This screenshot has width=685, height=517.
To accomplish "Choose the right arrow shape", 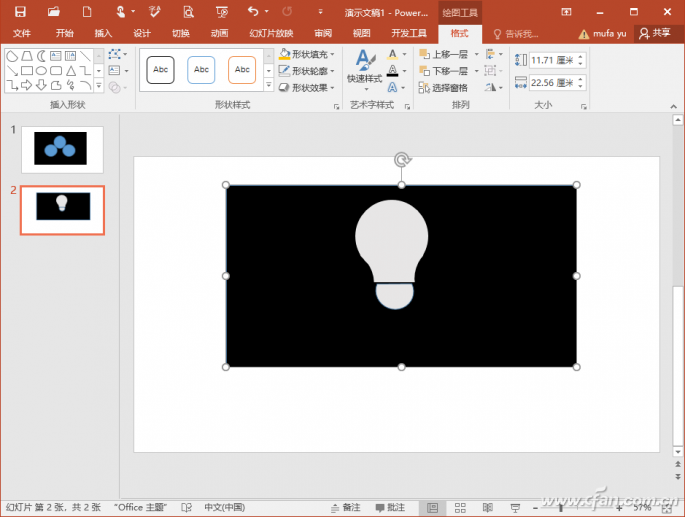I will 27,85.
